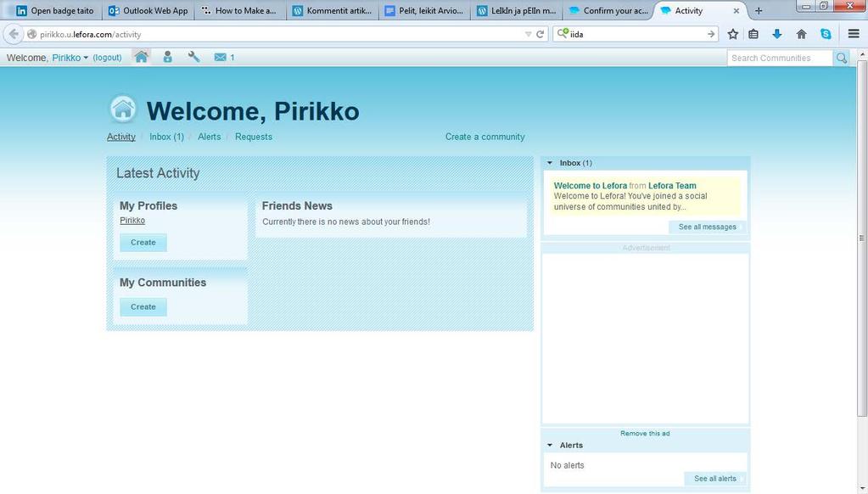Image resolution: width=868 pixels, height=494 pixels.
Task: Click the logout link
Action: (x=108, y=58)
